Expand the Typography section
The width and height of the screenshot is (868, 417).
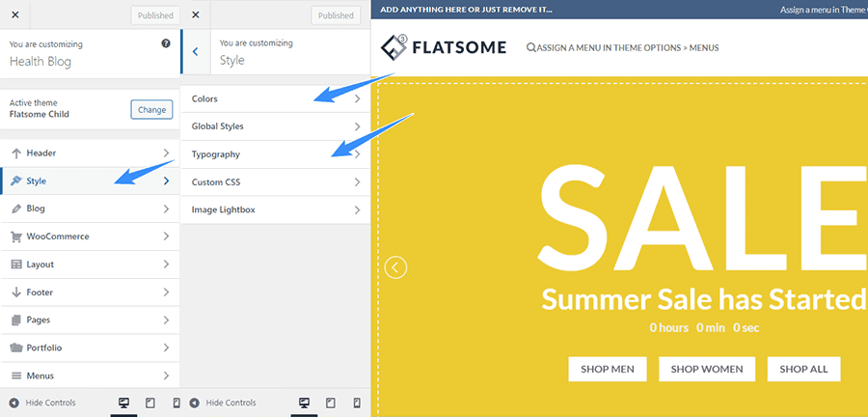276,154
